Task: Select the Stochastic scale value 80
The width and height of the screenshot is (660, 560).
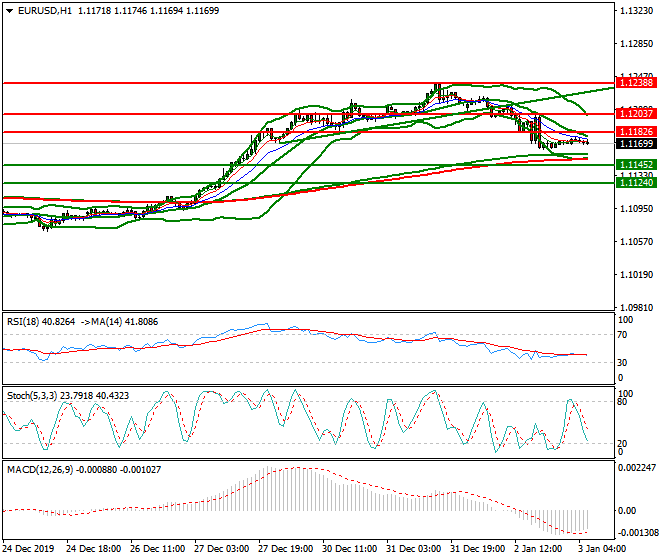Action: [x=622, y=402]
